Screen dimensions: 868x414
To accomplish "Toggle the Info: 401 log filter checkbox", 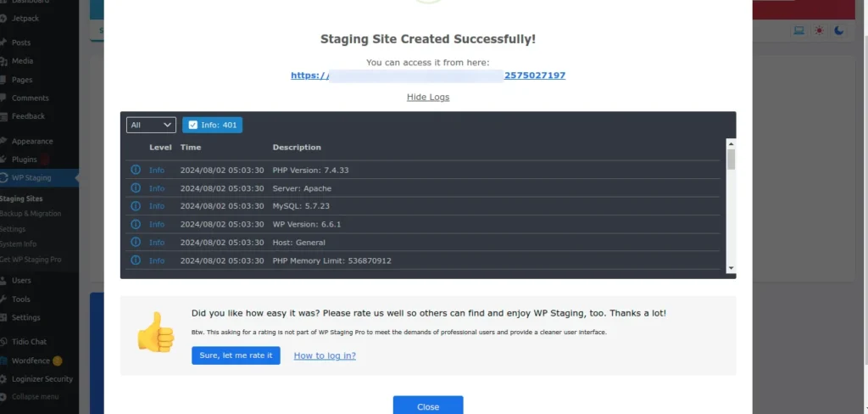I will [193, 126].
